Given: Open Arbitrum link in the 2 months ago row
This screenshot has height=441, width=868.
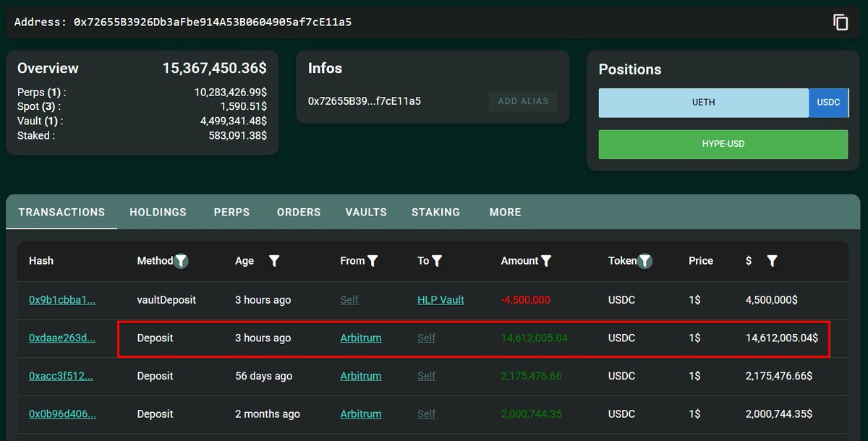Looking at the screenshot, I should (361, 414).
